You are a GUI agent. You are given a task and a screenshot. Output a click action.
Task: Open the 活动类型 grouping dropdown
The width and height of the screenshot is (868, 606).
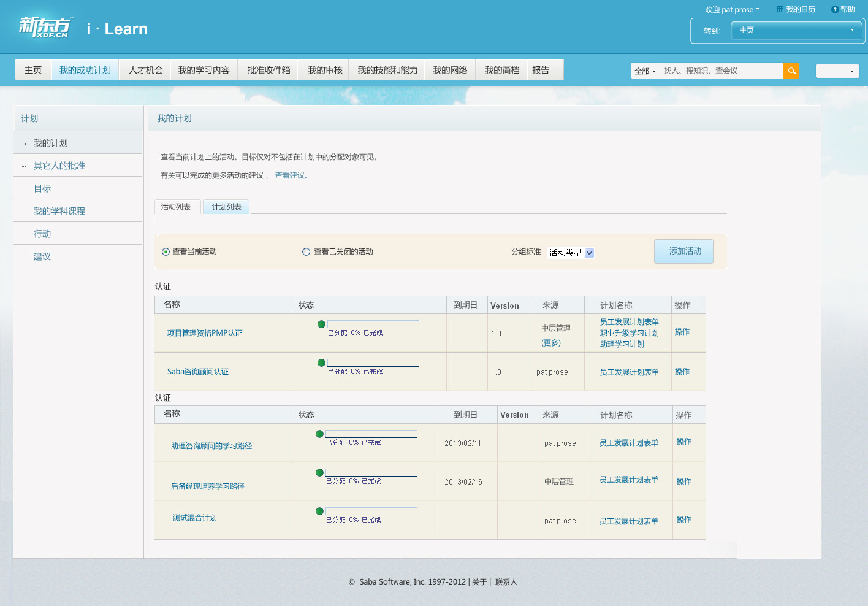[571, 253]
